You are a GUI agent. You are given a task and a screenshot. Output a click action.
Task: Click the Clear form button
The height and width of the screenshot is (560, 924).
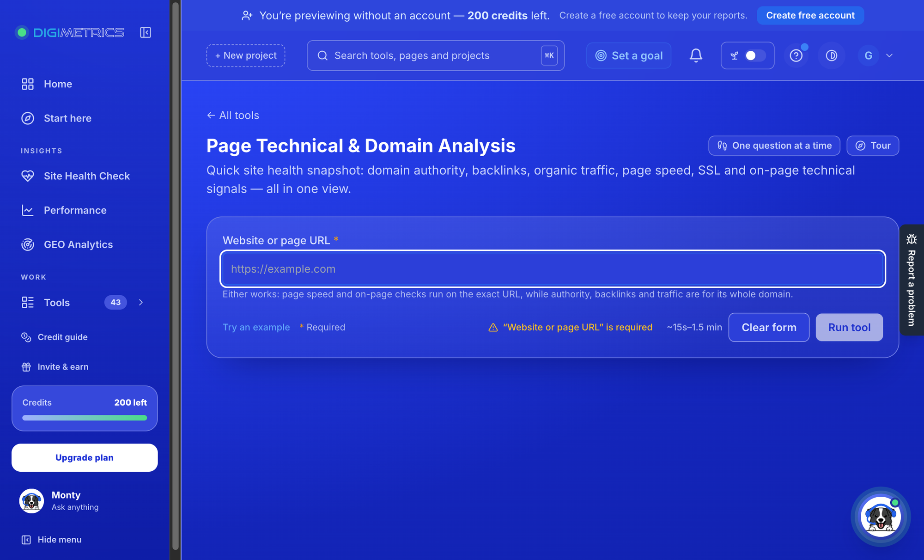pyautogui.click(x=769, y=327)
